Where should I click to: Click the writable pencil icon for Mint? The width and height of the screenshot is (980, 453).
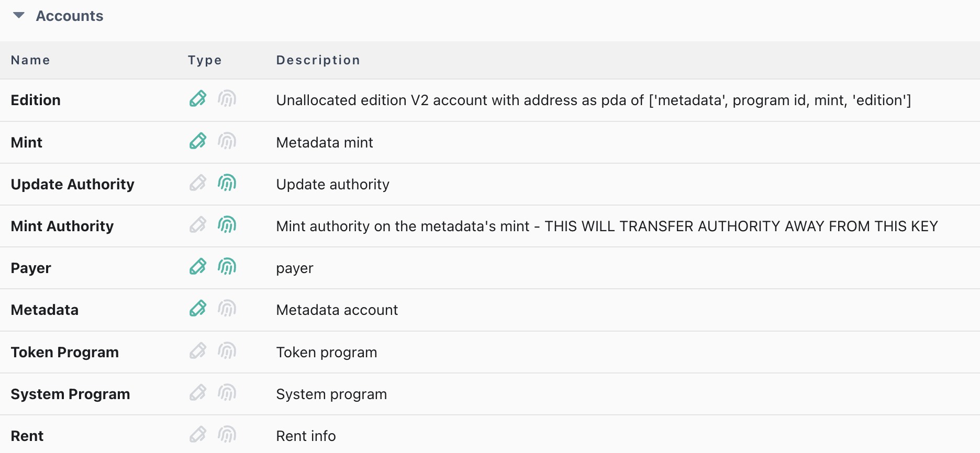pyautogui.click(x=198, y=141)
